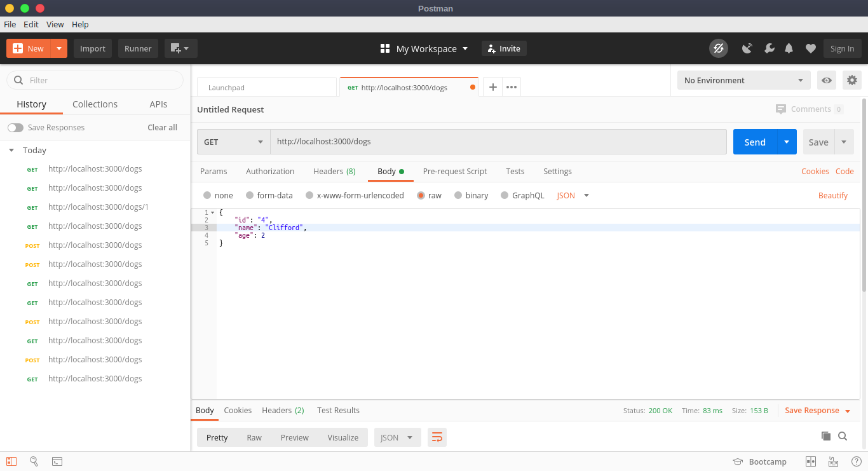This screenshot has height=471, width=868.
Task: Open keyboard shortcuts icon in status bar
Action: pos(833,461)
